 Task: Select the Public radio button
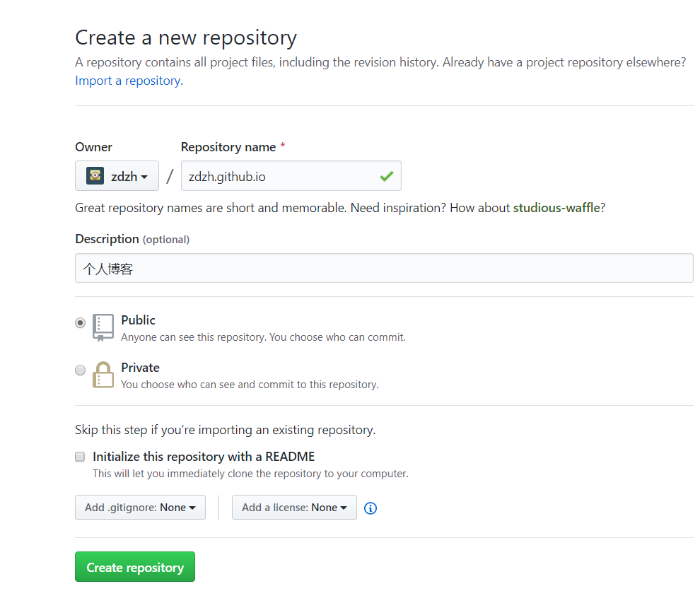click(x=81, y=323)
